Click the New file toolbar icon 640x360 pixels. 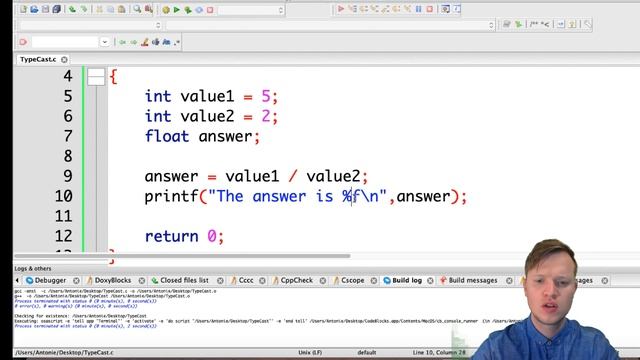click(x=23, y=9)
